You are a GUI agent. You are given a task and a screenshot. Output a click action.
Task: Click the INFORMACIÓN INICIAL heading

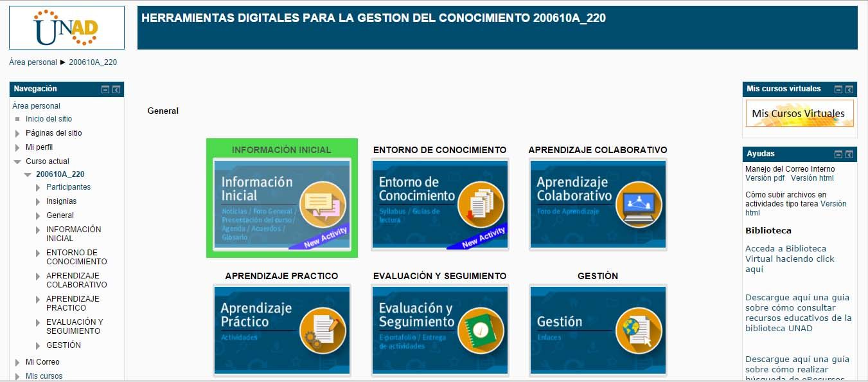[281, 150]
